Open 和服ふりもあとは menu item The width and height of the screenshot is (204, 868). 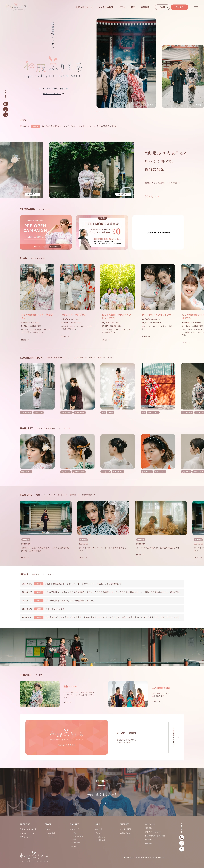pyautogui.click(x=84, y=7)
